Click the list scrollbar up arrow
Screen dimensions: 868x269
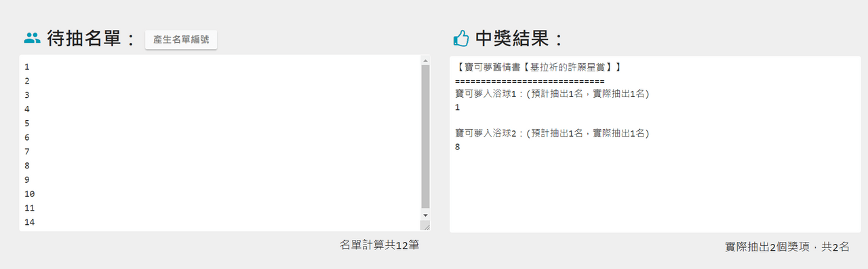click(x=425, y=60)
